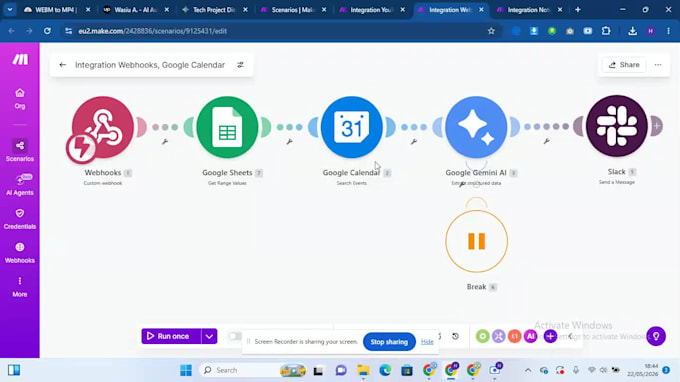Open Webhooks in the sidebar
The height and width of the screenshot is (382, 680).
[20, 253]
